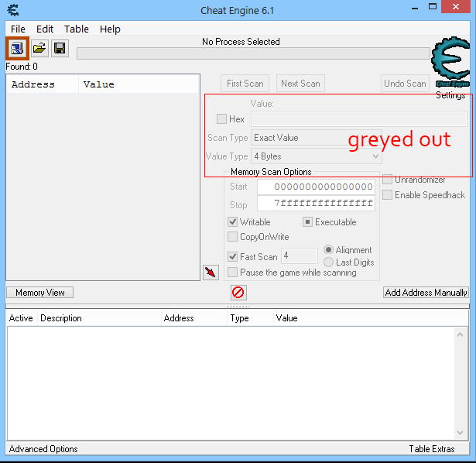This screenshot has height=463, width=476.
Task: Click Cheat Engine title bar icon
Action: click(x=13, y=10)
